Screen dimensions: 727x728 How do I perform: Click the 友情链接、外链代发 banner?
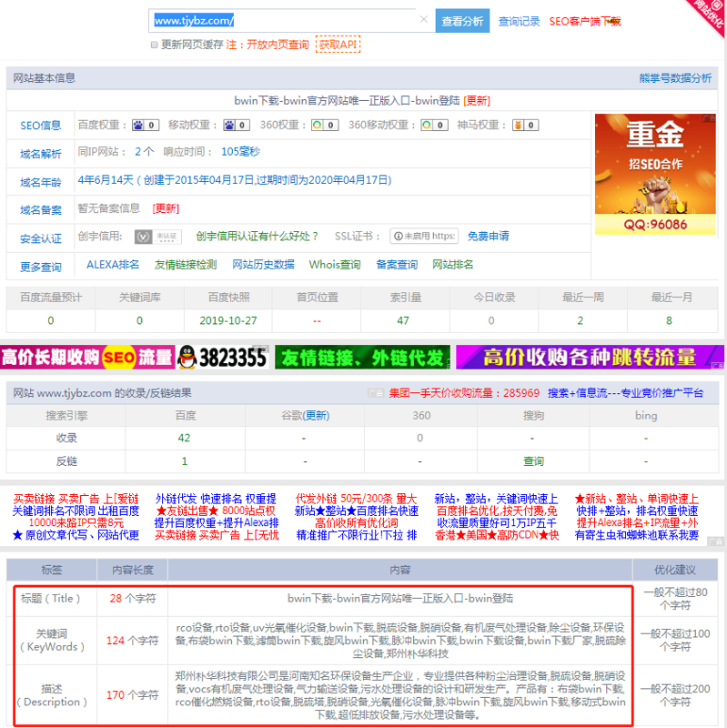tap(362, 358)
